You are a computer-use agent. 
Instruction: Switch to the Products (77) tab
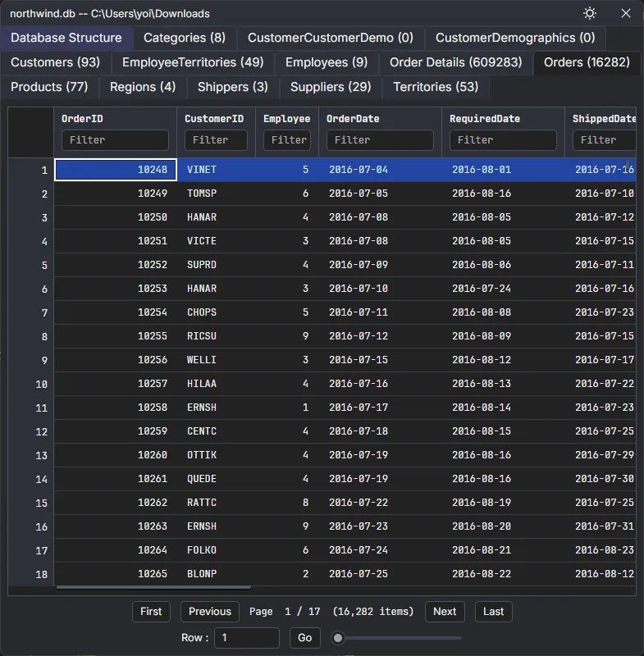pos(49,87)
